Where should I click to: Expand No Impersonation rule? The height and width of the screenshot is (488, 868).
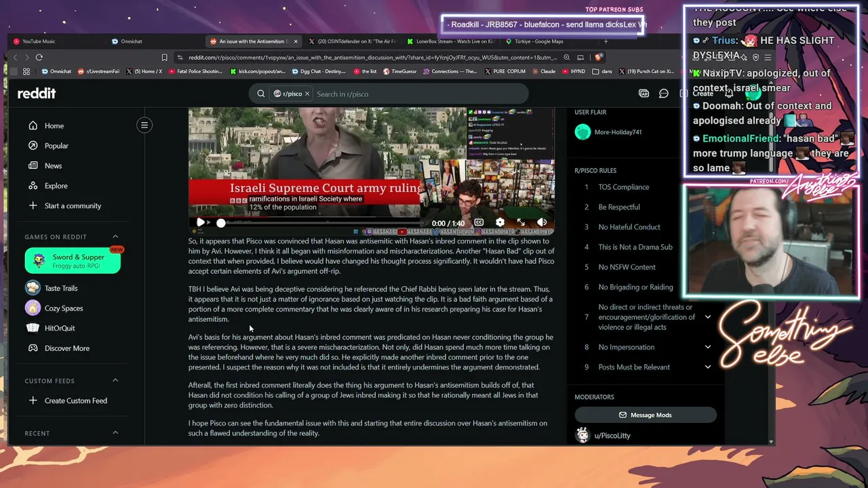pyautogui.click(x=707, y=347)
